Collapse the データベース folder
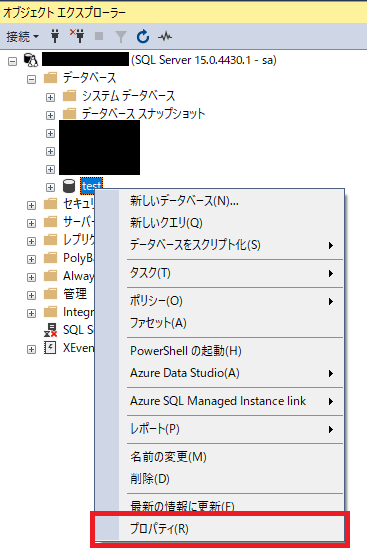 (31, 79)
